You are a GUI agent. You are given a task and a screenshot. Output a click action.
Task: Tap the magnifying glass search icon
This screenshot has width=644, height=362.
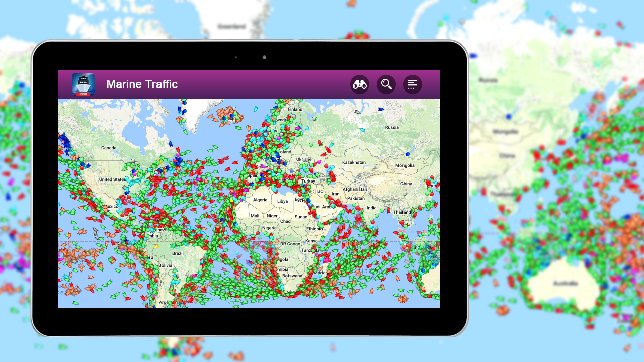386,84
